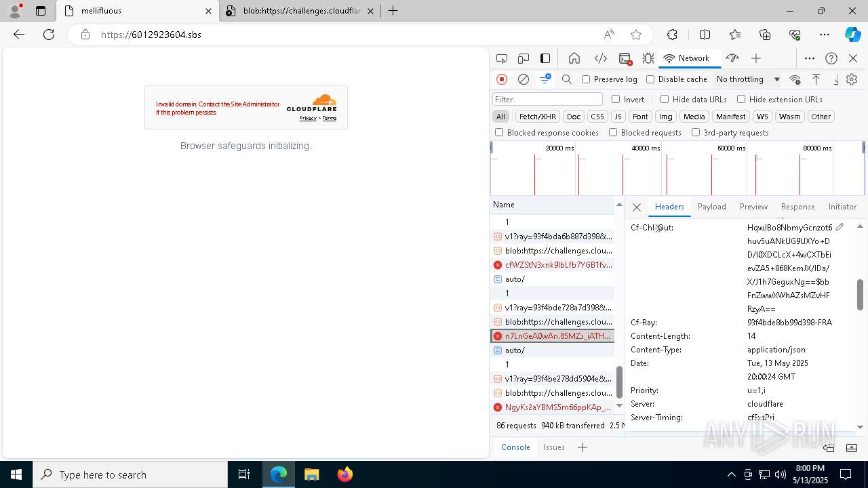This screenshot has height=488, width=868.
Task: Open Browser essentials heart icon
Action: pyautogui.click(x=795, y=35)
